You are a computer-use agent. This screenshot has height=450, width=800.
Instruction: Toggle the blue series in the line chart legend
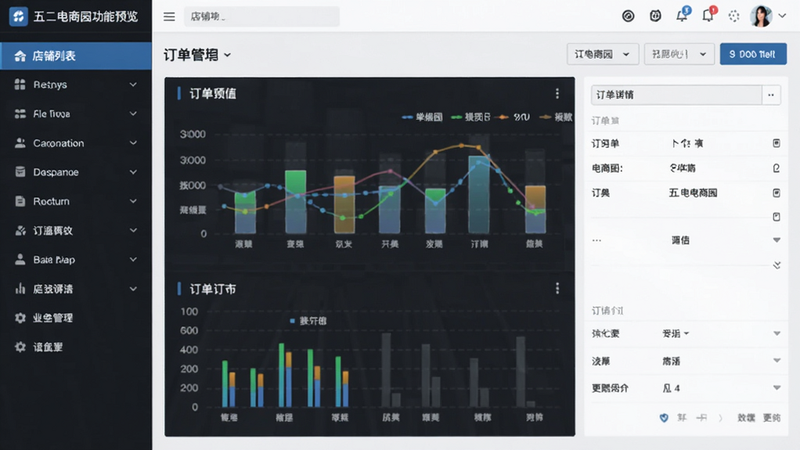(x=422, y=117)
